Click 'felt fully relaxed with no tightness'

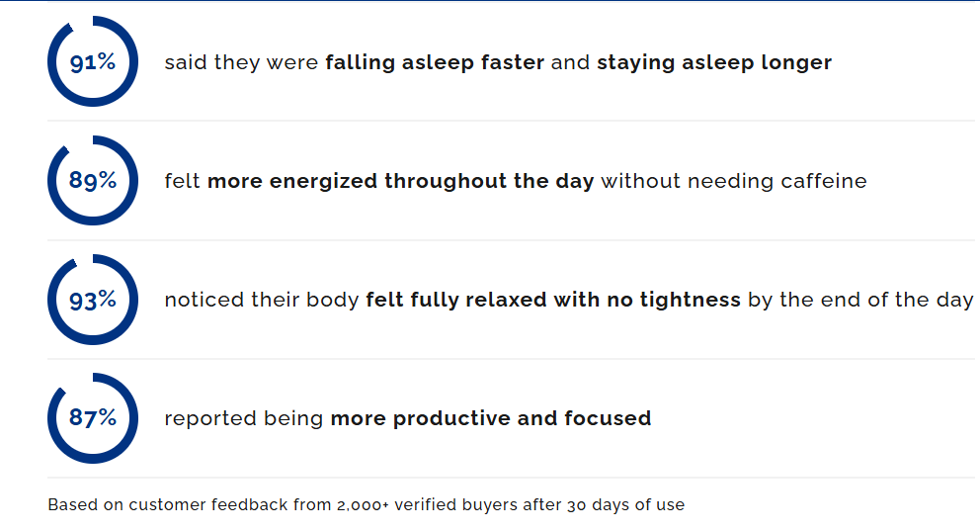click(553, 300)
